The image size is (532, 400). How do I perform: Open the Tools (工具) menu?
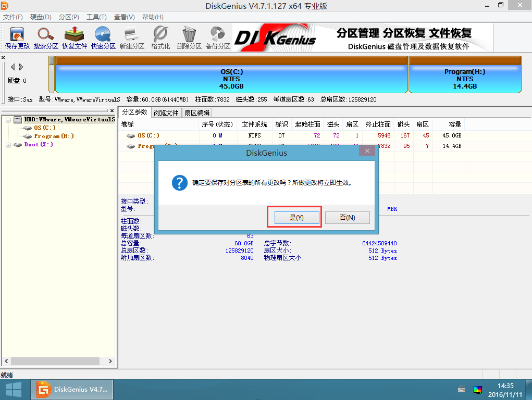point(96,17)
